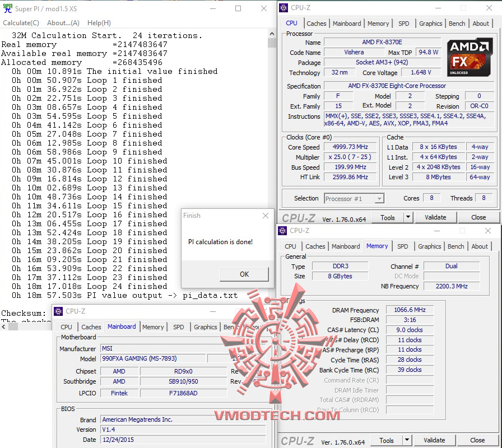Click the BIOS Version V1.4 field
Screen dimensions: 502x448
183,430
